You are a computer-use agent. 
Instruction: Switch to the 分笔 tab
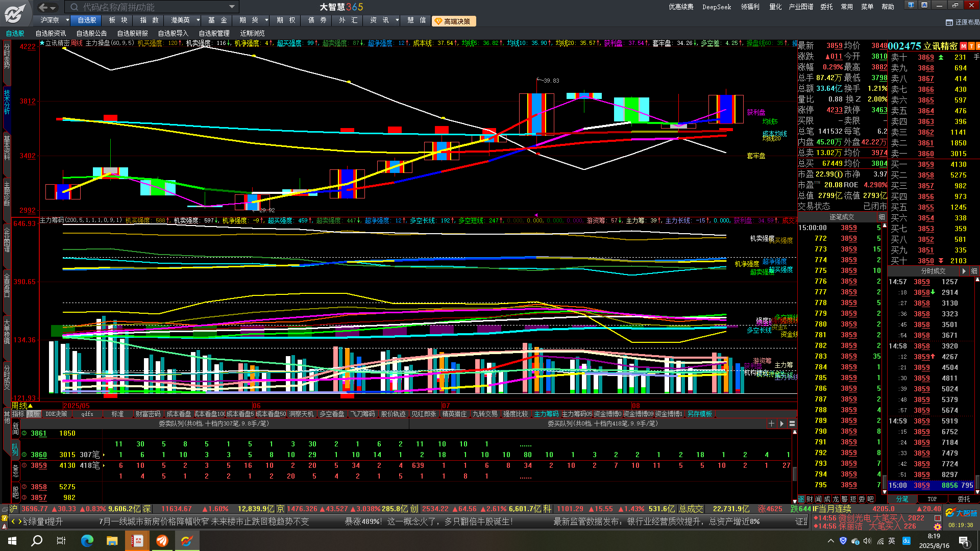tap(902, 499)
